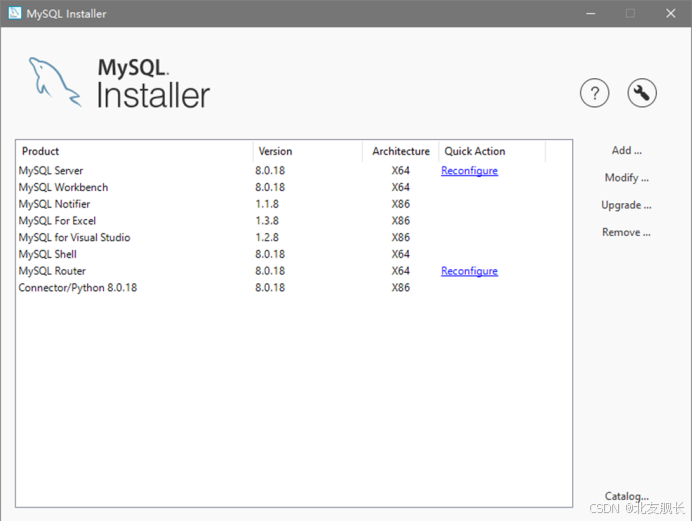Viewport: 693px width, 522px height.
Task: Click the Quick Action column header
Action: (492, 151)
